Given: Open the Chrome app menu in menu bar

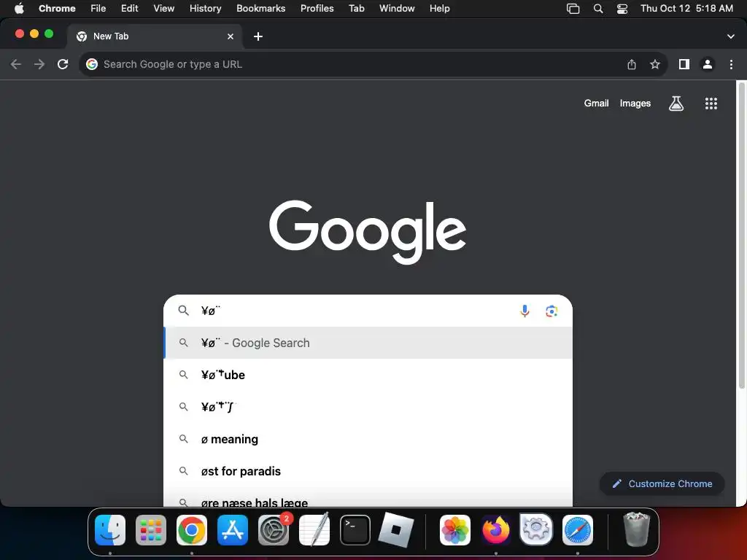Looking at the screenshot, I should [57, 8].
